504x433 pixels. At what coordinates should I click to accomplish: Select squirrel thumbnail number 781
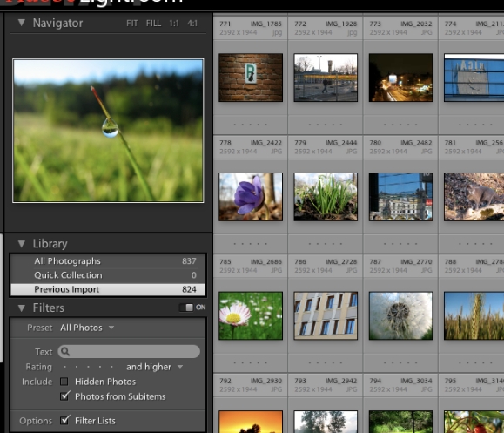tap(474, 197)
